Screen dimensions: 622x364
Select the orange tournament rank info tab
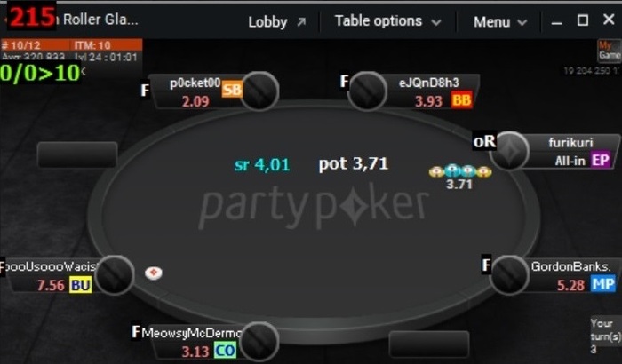(71, 44)
